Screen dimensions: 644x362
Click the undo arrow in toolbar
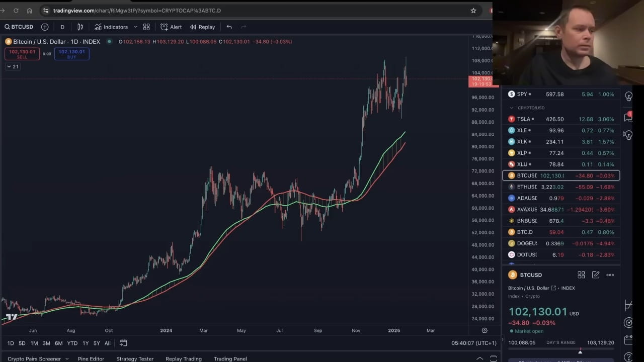tap(229, 27)
